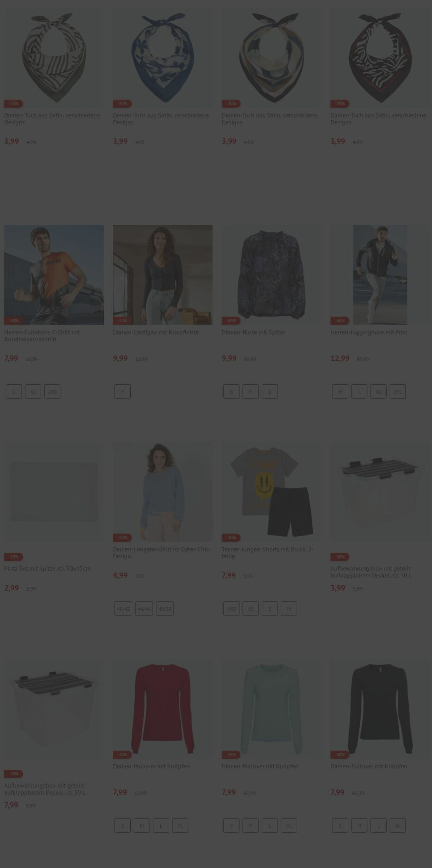Select size XXS for Teener-Jungen-Shorty

(x=231, y=609)
